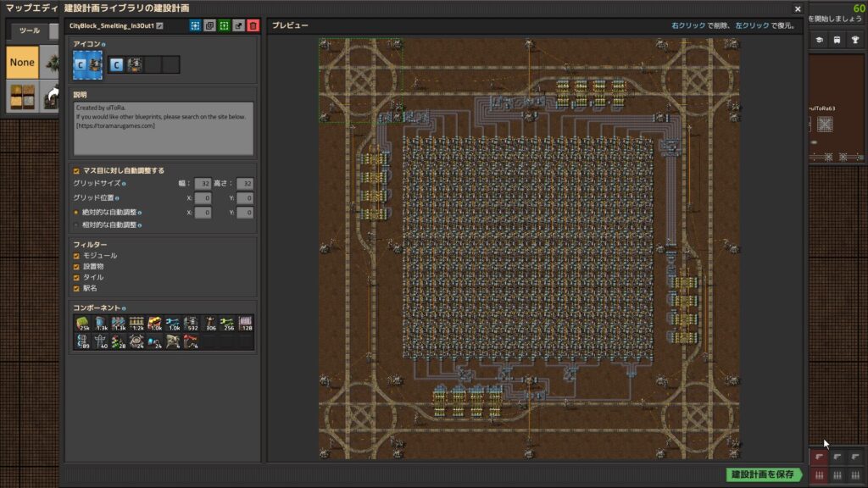868x488 pixels.
Task: Click the 256 green inserter component icon
Action: coord(227,324)
